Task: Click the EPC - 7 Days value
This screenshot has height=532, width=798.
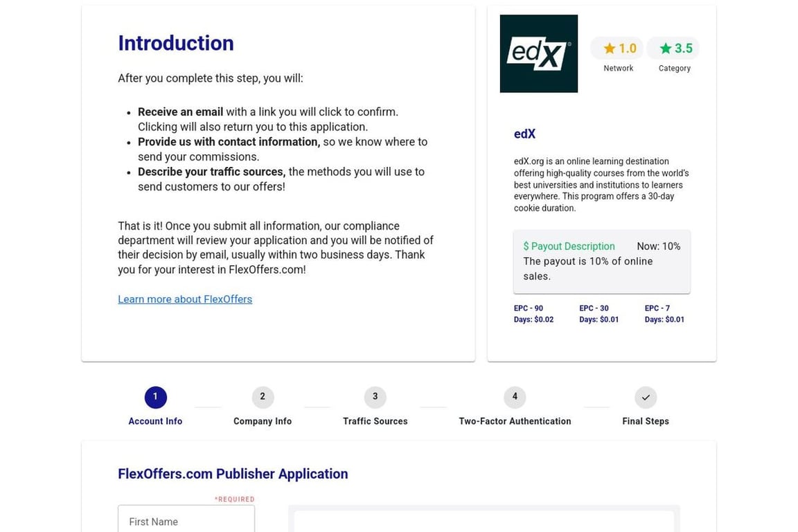Action: pos(664,314)
